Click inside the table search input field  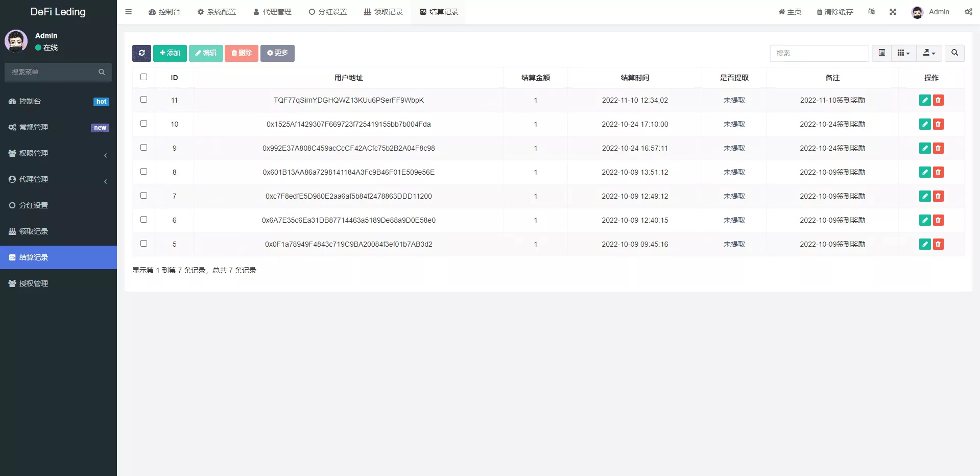click(819, 53)
